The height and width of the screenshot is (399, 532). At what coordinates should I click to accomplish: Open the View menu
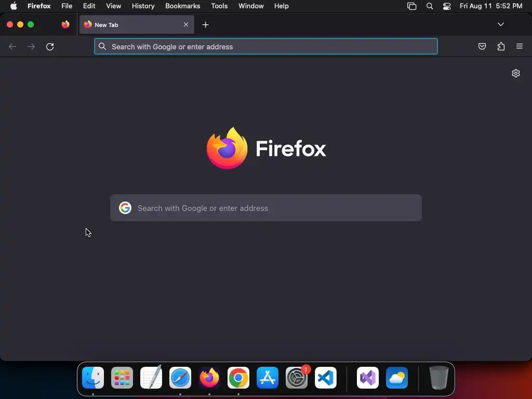[114, 6]
